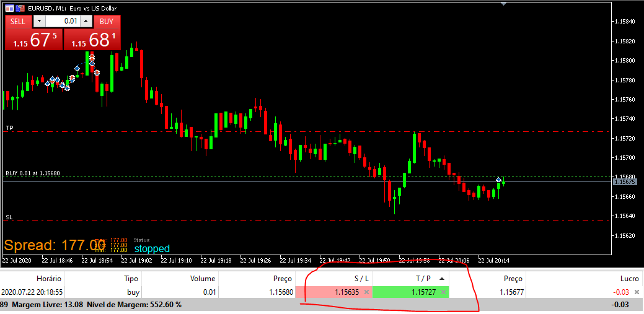This screenshot has height=314, width=644.
Task: Click the 0.01 volume cell in the position row
Action: click(x=209, y=292)
